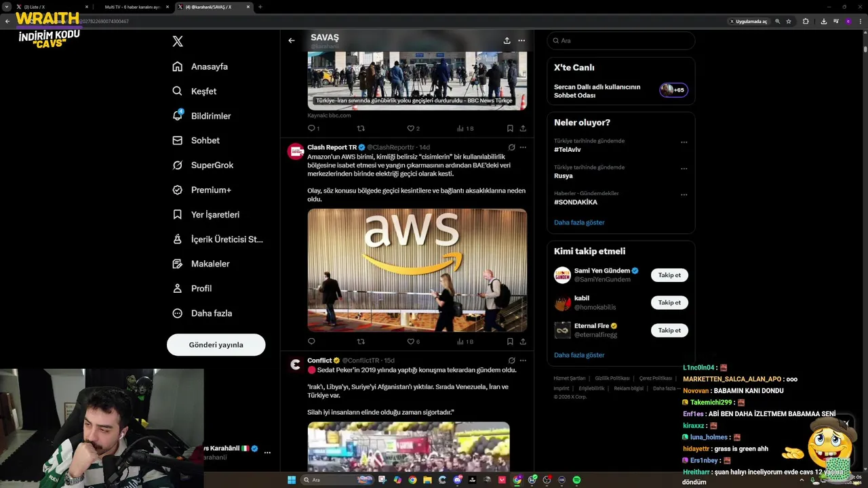Open the Rusya trending topic
The width and height of the screenshot is (868, 488).
tap(564, 176)
